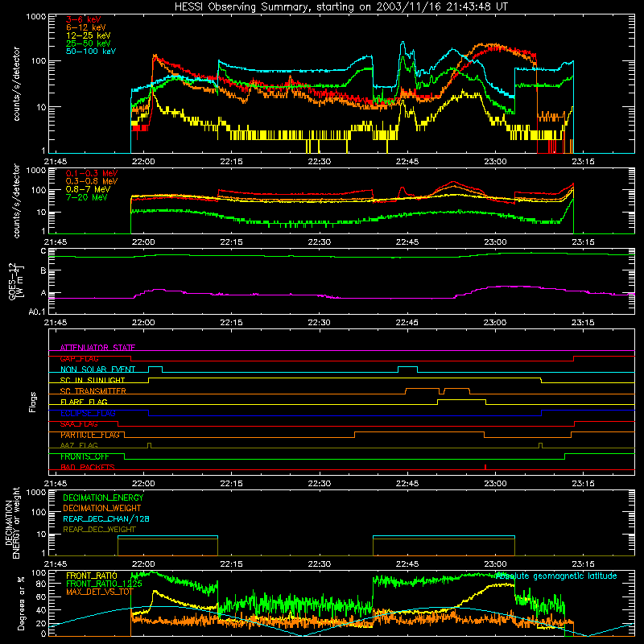The width and height of the screenshot is (644, 644).
Task: Click the GOES-12 axis label
Action: click(15, 282)
